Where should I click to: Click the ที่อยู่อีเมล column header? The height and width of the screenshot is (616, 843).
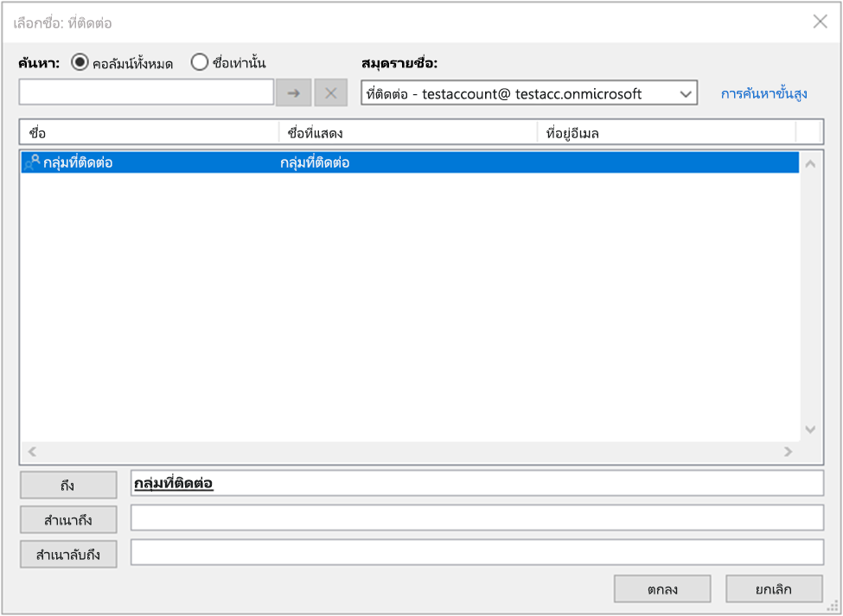[666, 133]
